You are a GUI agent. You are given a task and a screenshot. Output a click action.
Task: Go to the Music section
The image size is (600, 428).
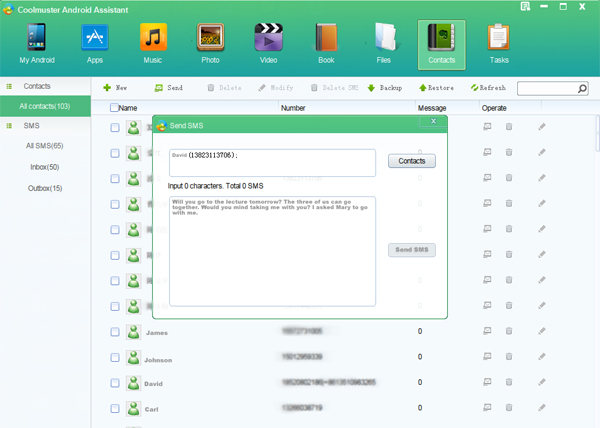click(152, 45)
